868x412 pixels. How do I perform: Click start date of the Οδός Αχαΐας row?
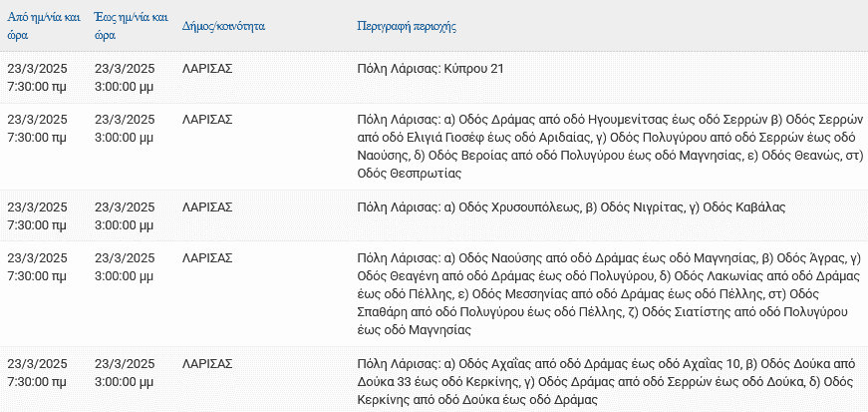pos(37,373)
